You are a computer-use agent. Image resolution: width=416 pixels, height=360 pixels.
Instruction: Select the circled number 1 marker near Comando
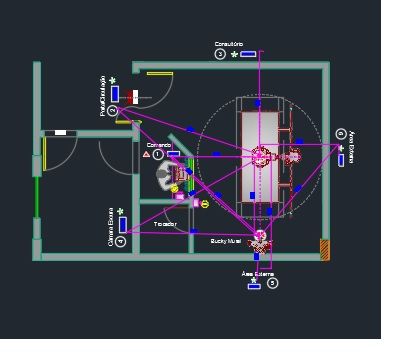[158, 154]
